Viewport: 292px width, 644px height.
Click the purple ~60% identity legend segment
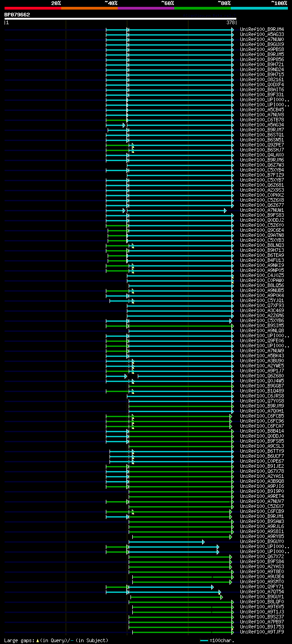coord(146,8)
